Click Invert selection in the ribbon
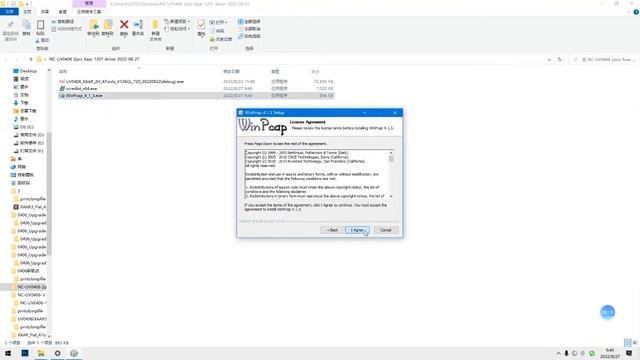Image resolution: width=640 pixels, height=360 pixels. click(x=249, y=36)
